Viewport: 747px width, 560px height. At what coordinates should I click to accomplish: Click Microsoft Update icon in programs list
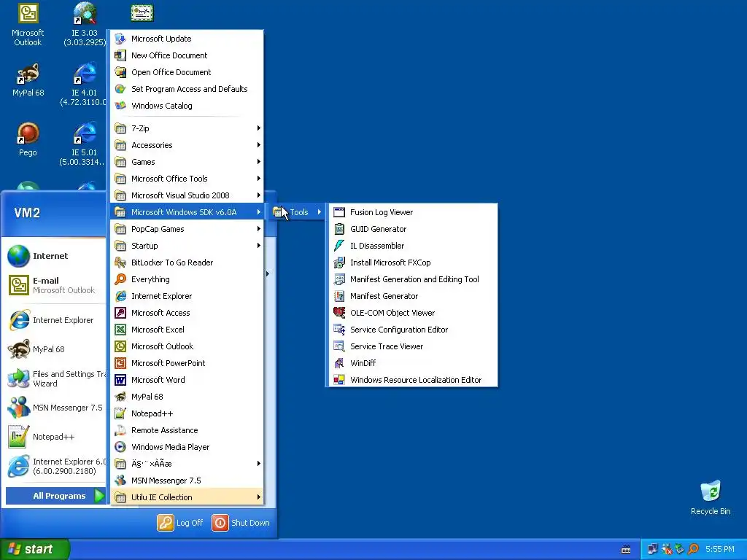click(x=120, y=39)
